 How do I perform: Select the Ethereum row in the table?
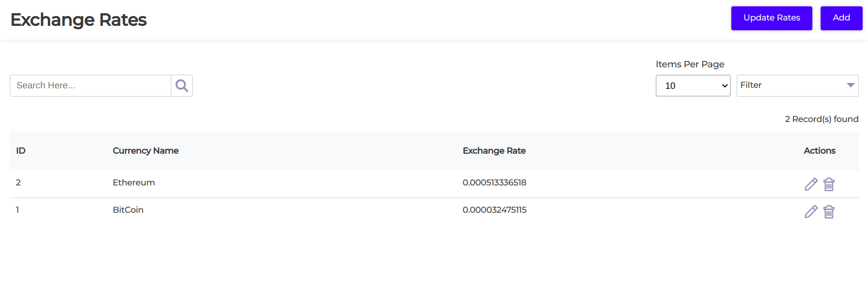point(134,182)
